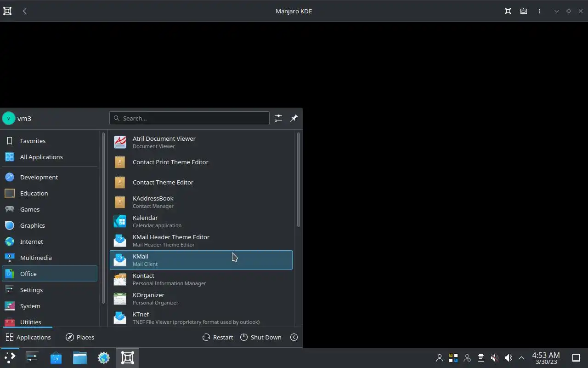This screenshot has width=588, height=368.
Task: Click the muted audio tray icon
Action: click(495, 358)
